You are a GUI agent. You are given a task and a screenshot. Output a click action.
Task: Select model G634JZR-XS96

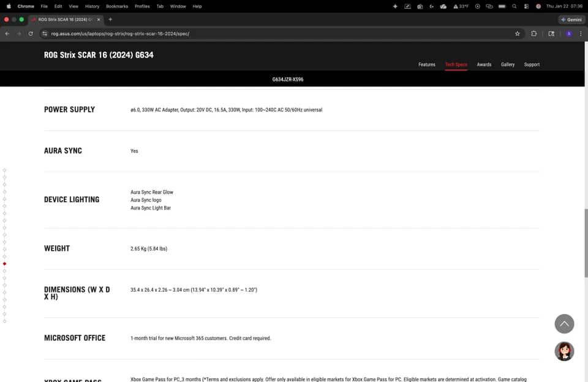(x=288, y=80)
